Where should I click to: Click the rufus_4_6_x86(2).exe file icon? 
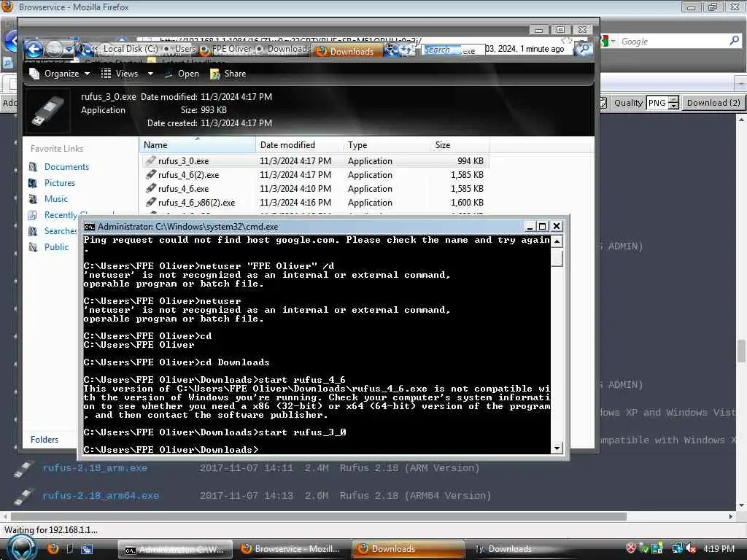(150, 203)
